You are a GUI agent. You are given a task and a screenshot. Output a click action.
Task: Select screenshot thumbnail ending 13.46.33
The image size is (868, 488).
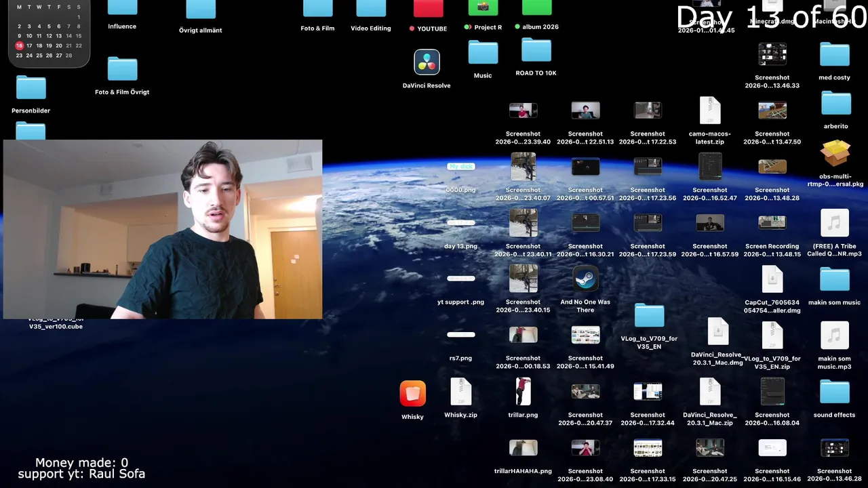[x=772, y=54]
